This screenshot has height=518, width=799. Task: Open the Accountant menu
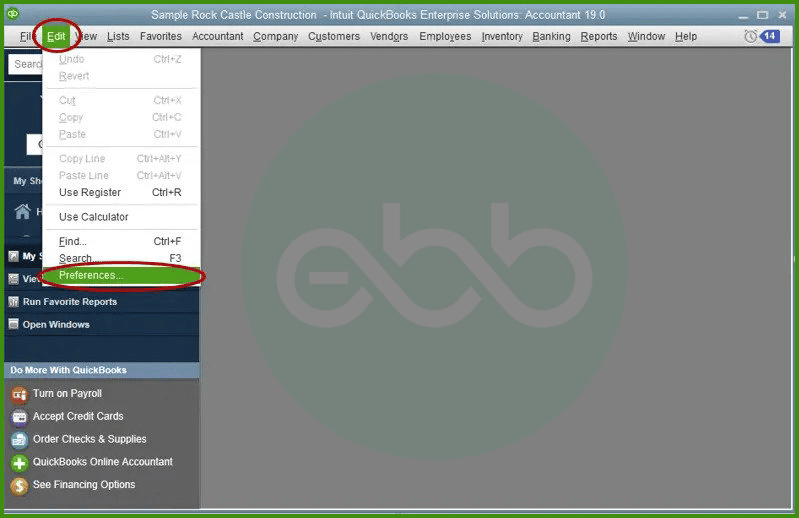218,36
